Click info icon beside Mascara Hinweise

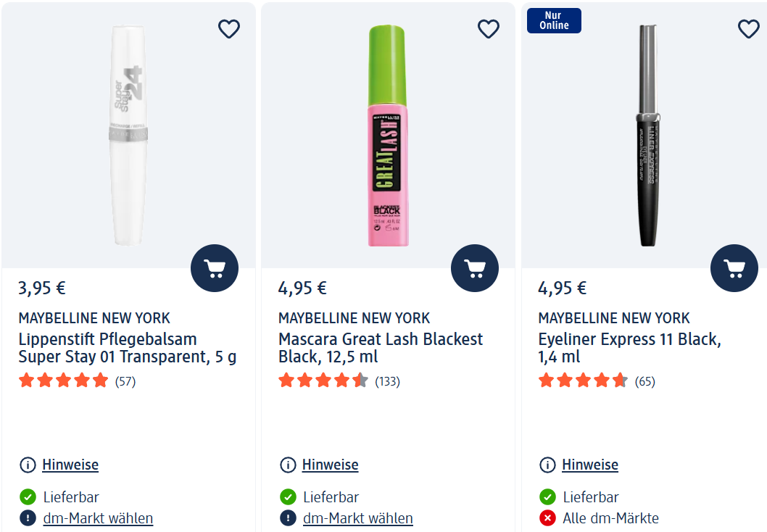click(x=288, y=465)
